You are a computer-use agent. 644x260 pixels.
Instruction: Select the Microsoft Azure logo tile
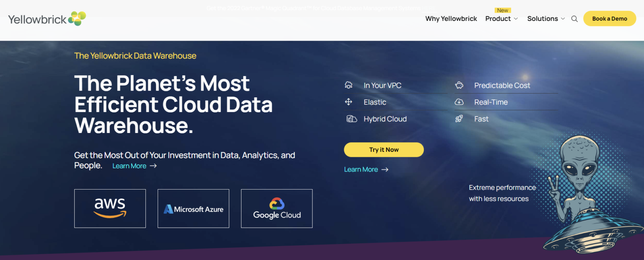coord(193,208)
